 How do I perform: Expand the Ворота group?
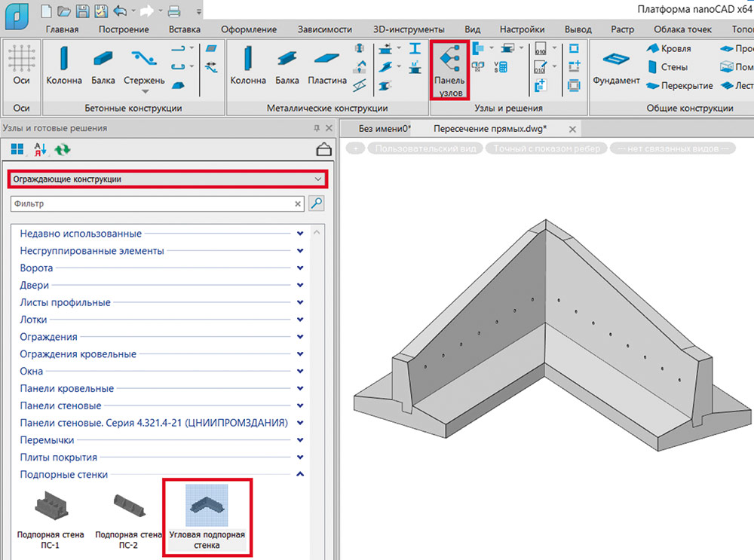point(300,268)
